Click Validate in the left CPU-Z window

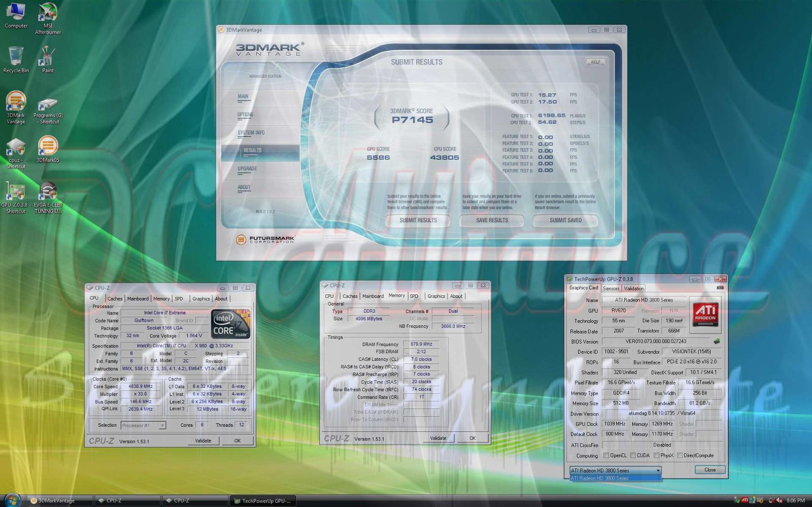pyautogui.click(x=203, y=441)
